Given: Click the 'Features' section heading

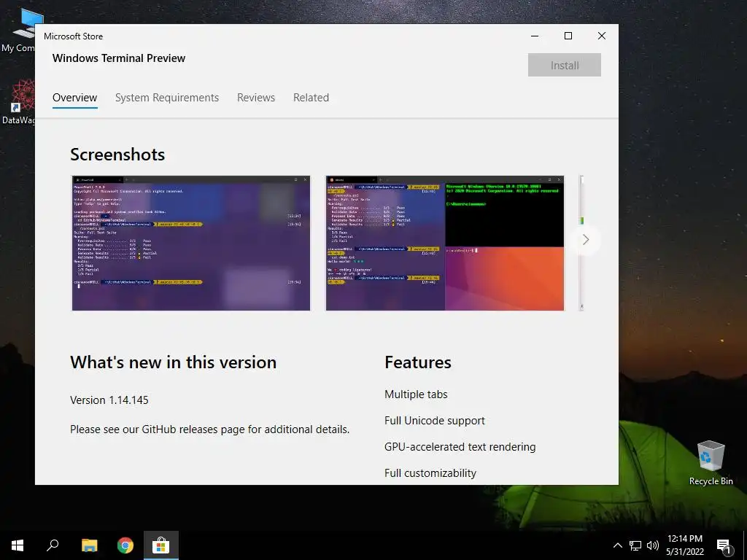Looking at the screenshot, I should (x=418, y=362).
